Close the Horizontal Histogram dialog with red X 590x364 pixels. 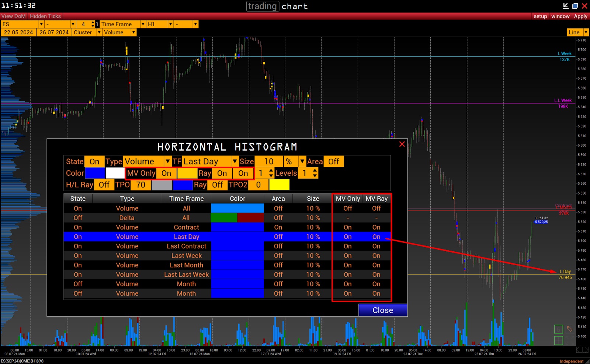coord(402,144)
